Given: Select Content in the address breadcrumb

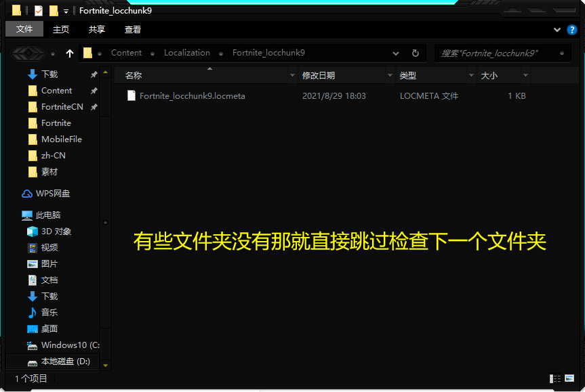Looking at the screenshot, I should [126, 53].
